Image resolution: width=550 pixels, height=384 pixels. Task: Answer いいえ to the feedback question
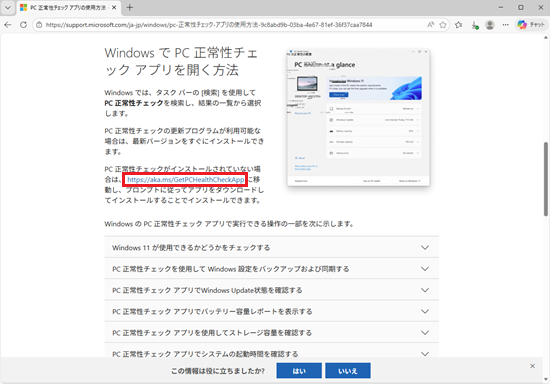348,371
